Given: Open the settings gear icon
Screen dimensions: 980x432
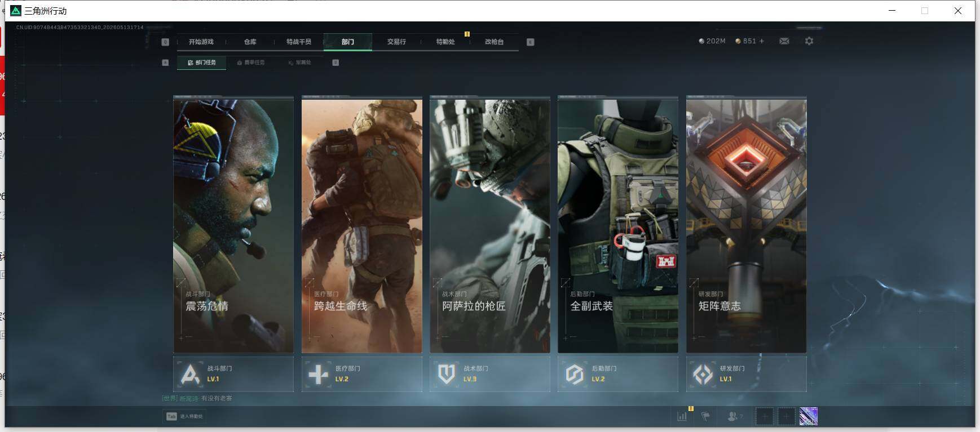Looking at the screenshot, I should (x=809, y=41).
